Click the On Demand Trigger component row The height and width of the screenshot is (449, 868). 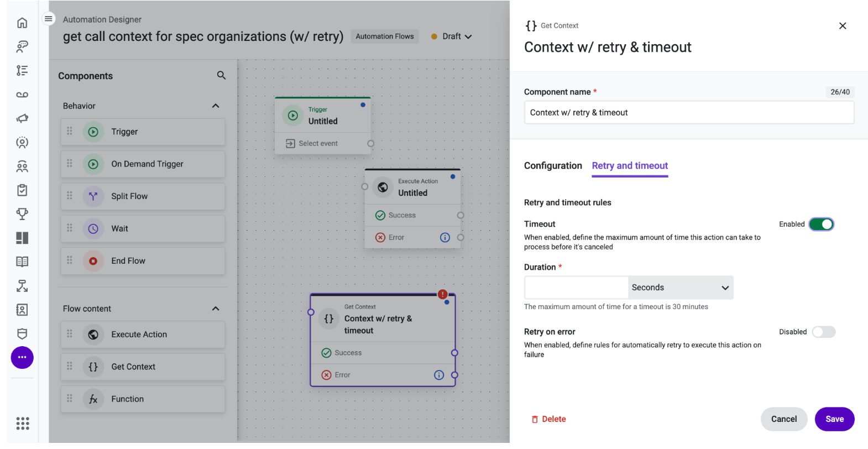(143, 164)
